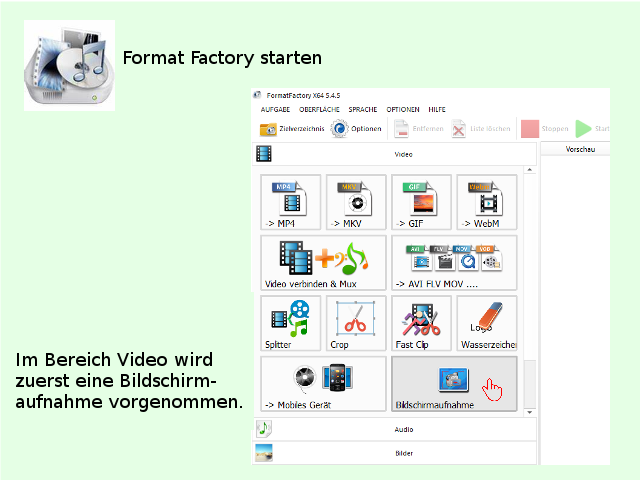Open the OPTIONEN menu
The height and width of the screenshot is (480, 640).
(x=403, y=109)
